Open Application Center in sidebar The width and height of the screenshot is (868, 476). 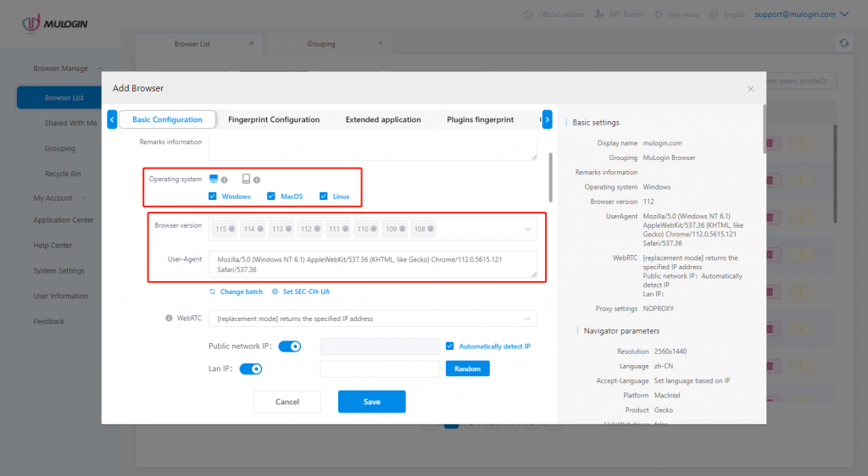pyautogui.click(x=64, y=220)
